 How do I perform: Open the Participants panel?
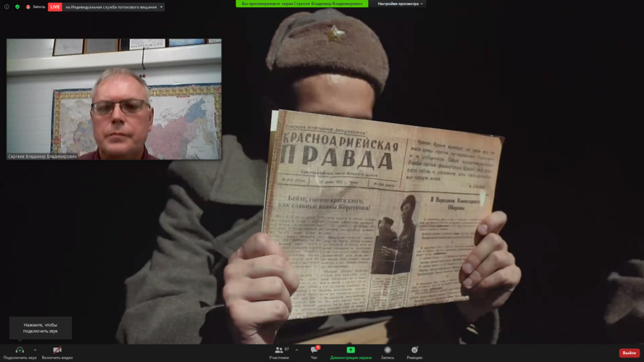pyautogui.click(x=279, y=350)
